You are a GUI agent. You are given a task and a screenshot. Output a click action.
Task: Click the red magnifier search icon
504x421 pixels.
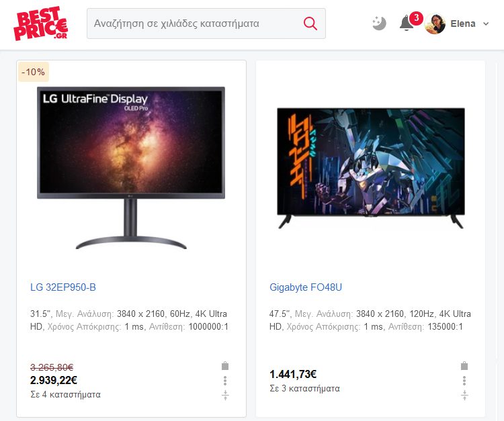[x=310, y=24]
